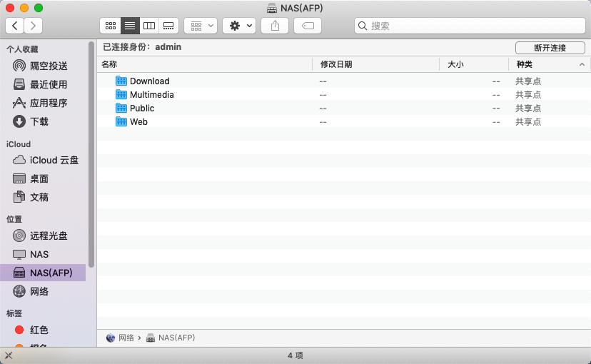Viewport: 591px width, 364px height.
Task: Select NAS(AFP) server in the sidebar
Action: pos(43,273)
